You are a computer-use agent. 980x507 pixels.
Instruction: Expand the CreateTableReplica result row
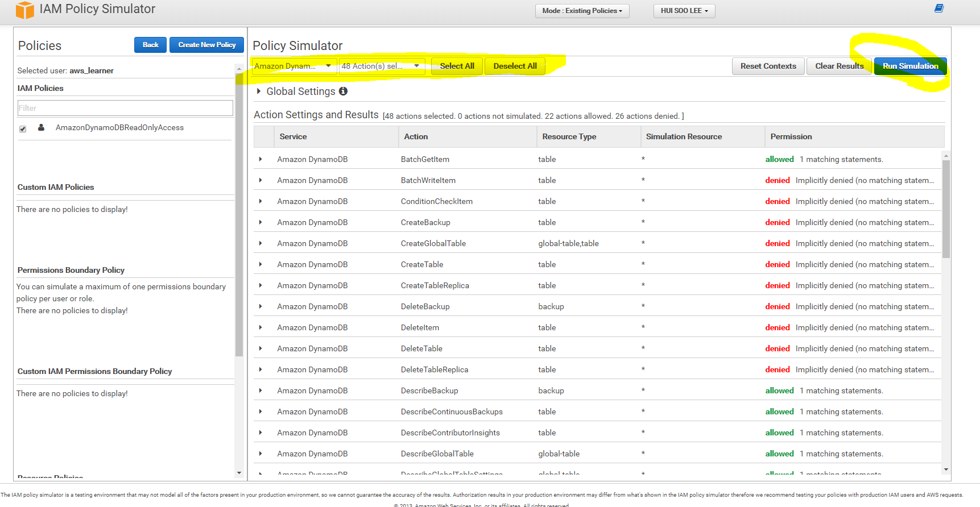tap(260, 285)
